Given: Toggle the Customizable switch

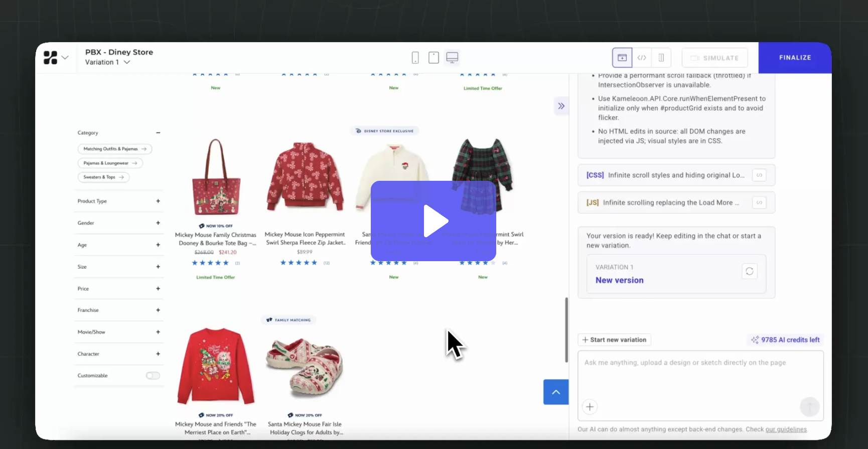Looking at the screenshot, I should click(x=153, y=376).
